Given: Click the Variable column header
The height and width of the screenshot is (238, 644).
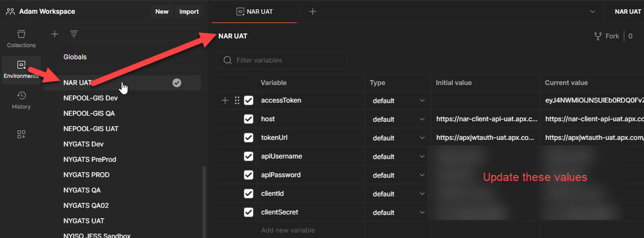Looking at the screenshot, I should click(274, 83).
